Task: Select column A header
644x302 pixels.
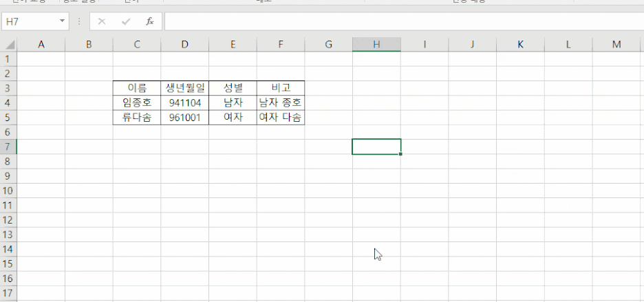Action: [41, 45]
